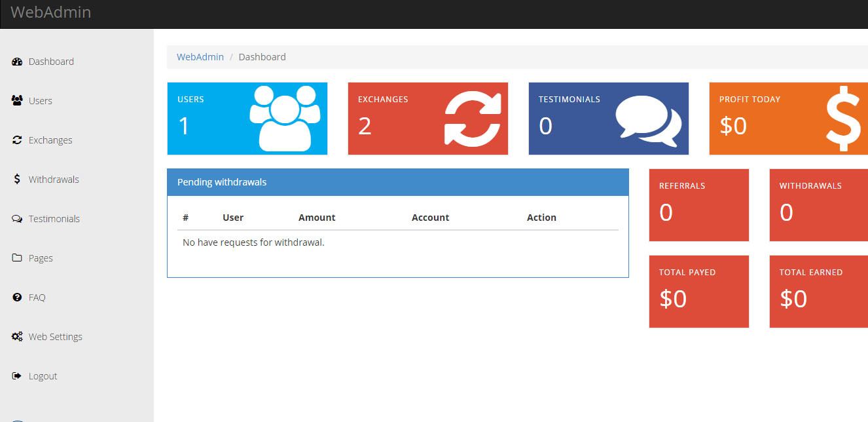This screenshot has height=422, width=868.
Task: Click the Users group icon in sidebar
Action: tap(17, 101)
